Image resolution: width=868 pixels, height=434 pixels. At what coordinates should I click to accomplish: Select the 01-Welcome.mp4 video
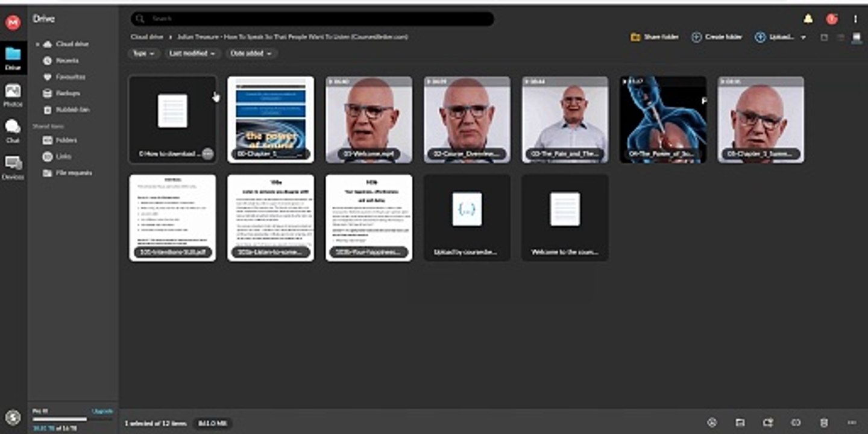pyautogui.click(x=369, y=119)
